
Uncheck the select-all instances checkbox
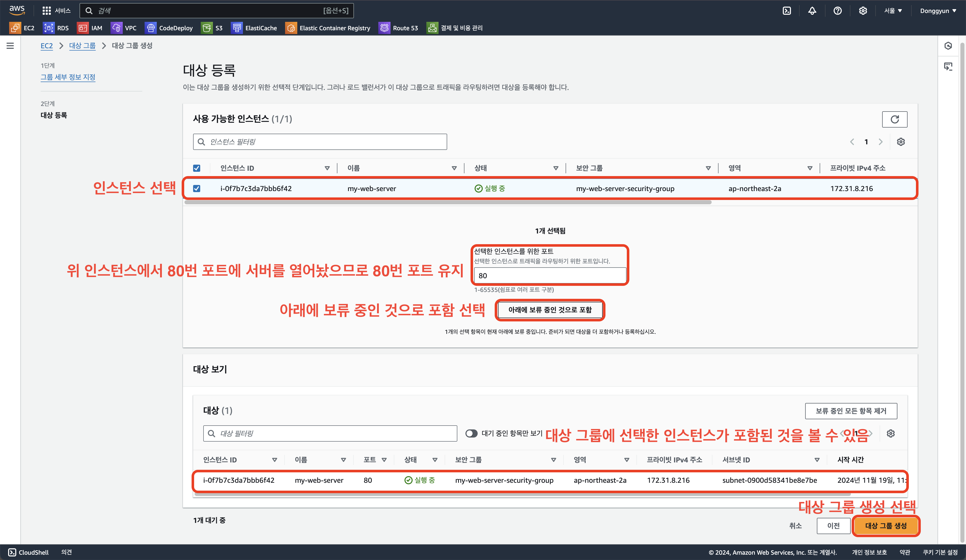point(197,168)
